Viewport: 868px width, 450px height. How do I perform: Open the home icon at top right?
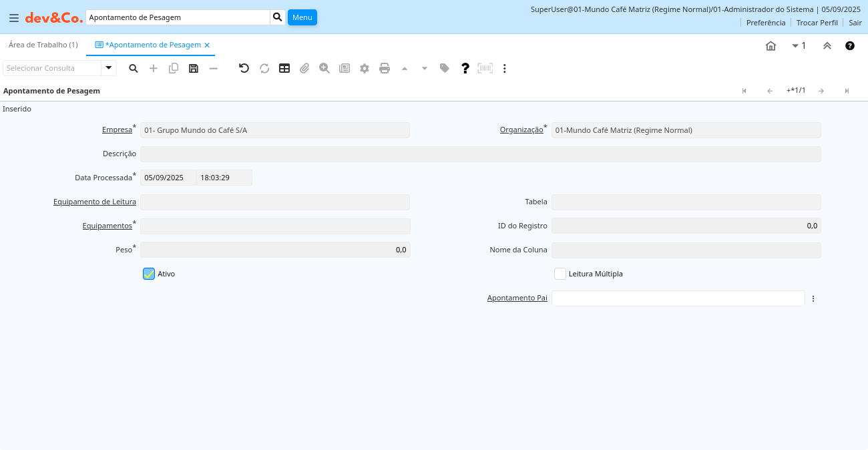point(771,45)
